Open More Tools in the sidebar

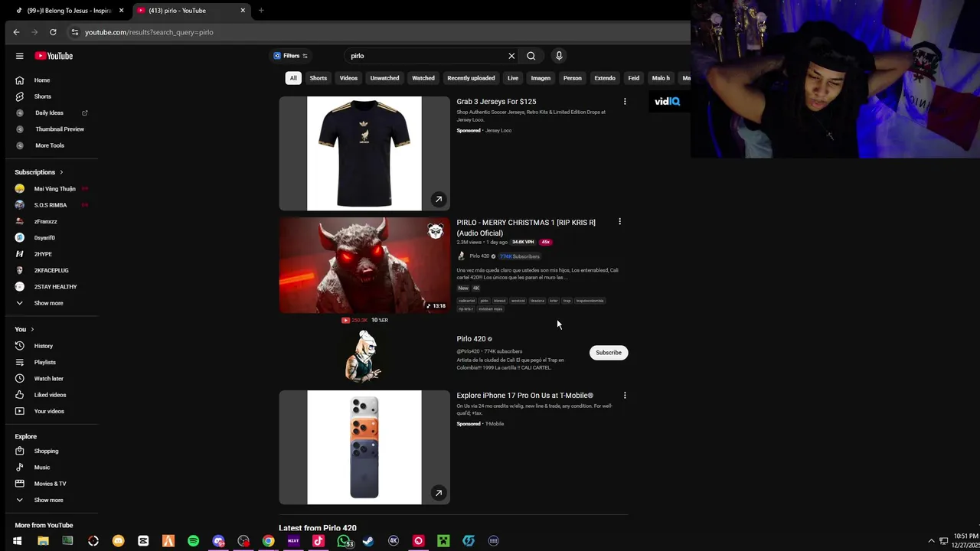(x=50, y=145)
